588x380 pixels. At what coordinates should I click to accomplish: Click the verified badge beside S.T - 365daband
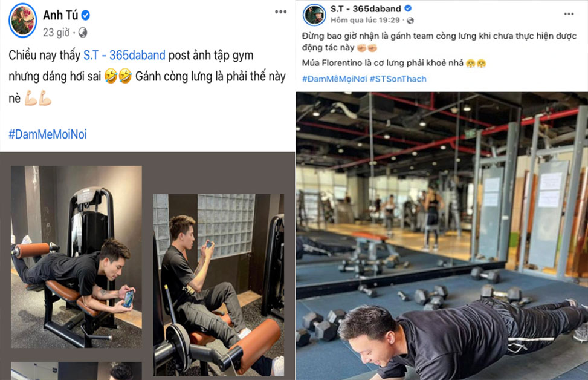click(x=408, y=8)
